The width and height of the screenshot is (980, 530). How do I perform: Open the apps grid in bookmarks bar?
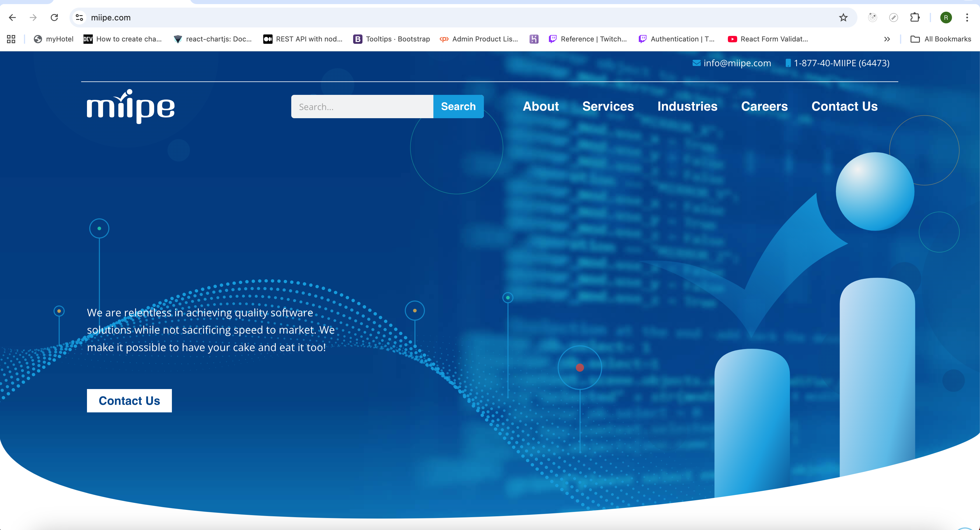tap(11, 39)
